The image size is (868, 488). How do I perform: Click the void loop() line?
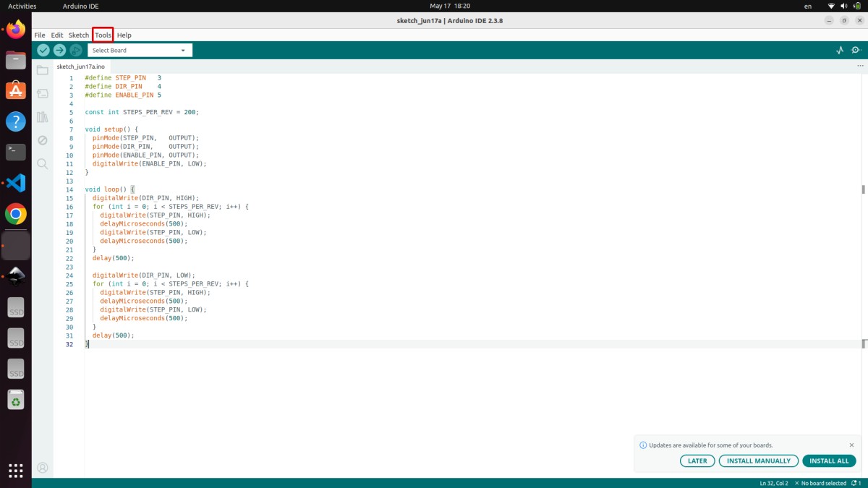tap(109, 189)
